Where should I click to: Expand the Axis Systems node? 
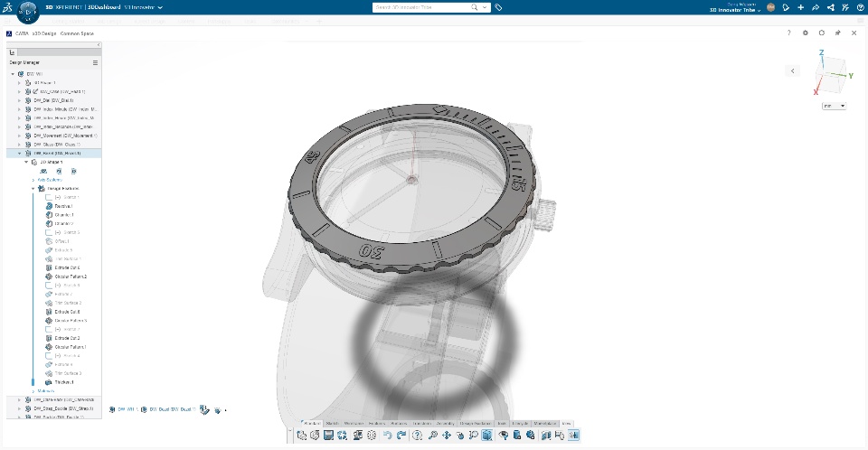pyautogui.click(x=33, y=180)
